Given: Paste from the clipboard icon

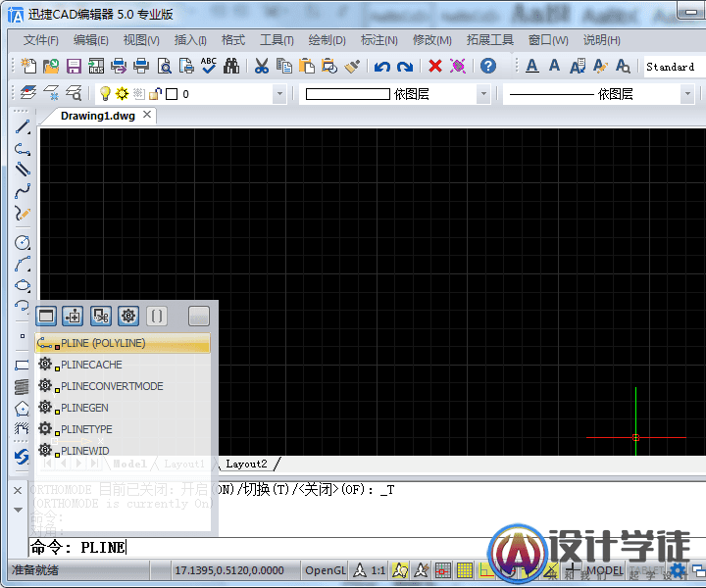Looking at the screenshot, I should [307, 66].
